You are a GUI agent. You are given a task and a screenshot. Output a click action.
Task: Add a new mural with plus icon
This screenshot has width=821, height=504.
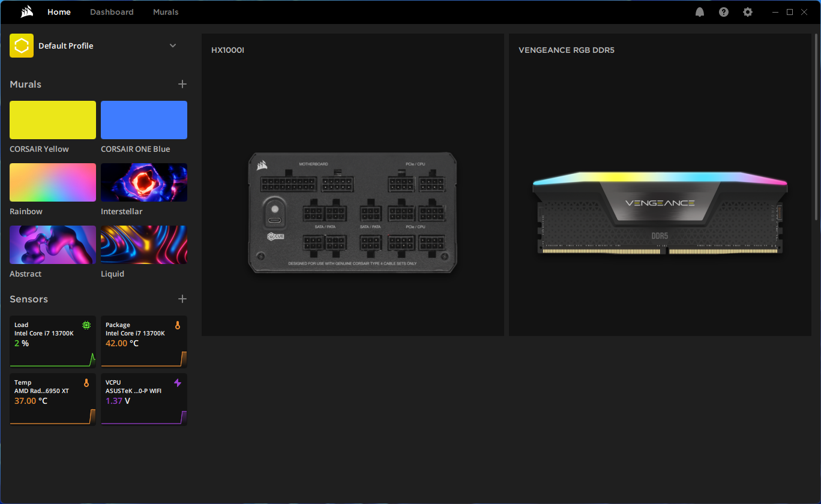(182, 84)
